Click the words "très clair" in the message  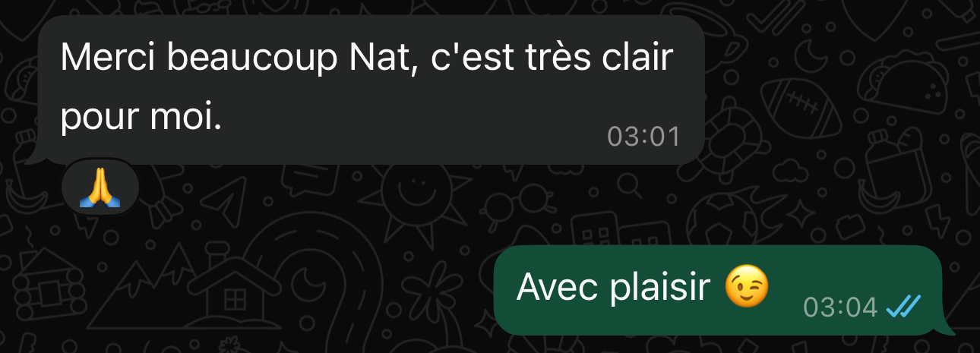597,57
